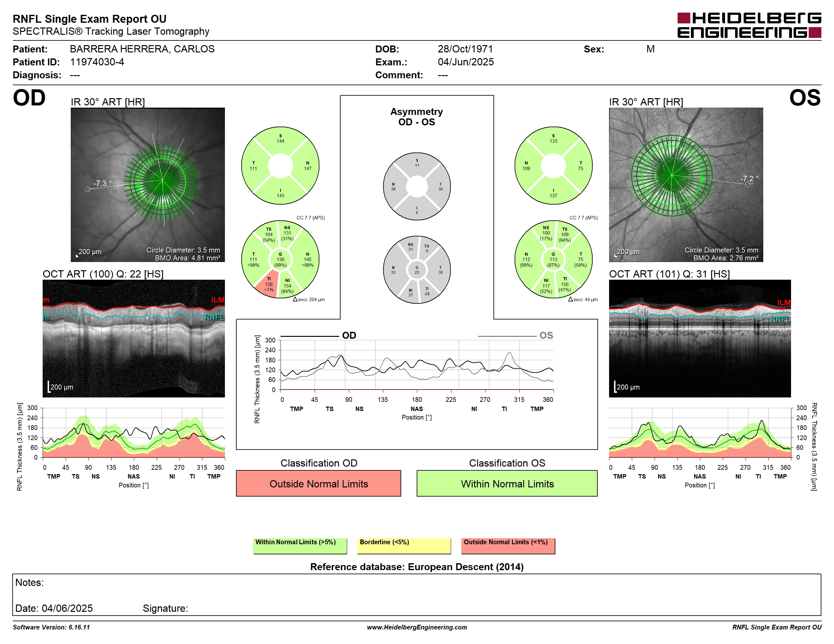Select the OS NS sector 100 (17%)
This screenshot has height=644, width=834.
[546, 233]
